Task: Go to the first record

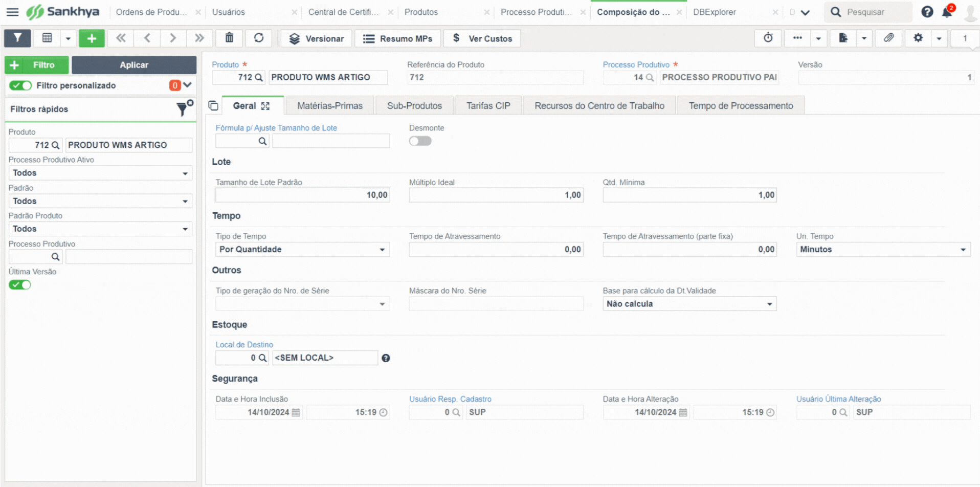Action: tap(121, 38)
